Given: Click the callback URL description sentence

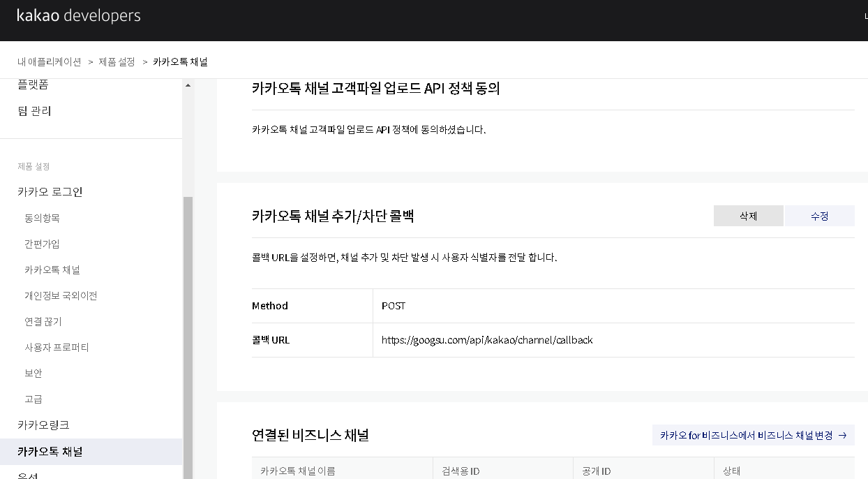Looking at the screenshot, I should (405, 257).
